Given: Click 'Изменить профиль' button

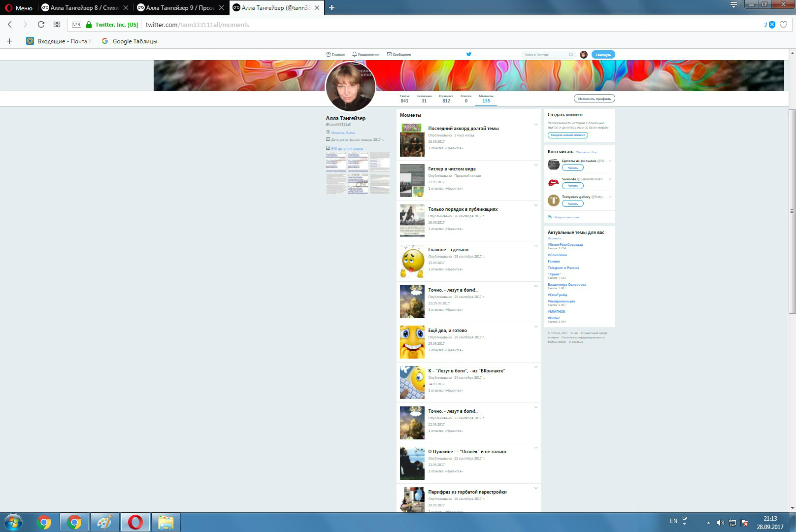Looking at the screenshot, I should [594, 99].
